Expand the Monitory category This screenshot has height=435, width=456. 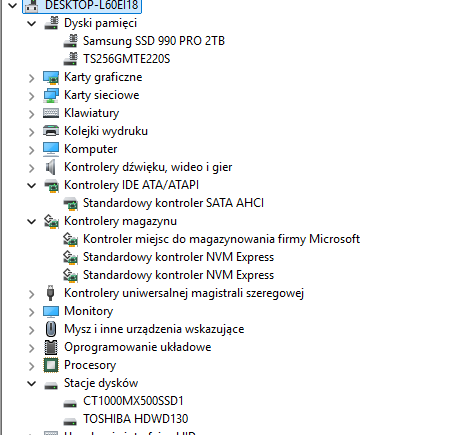tap(31, 312)
